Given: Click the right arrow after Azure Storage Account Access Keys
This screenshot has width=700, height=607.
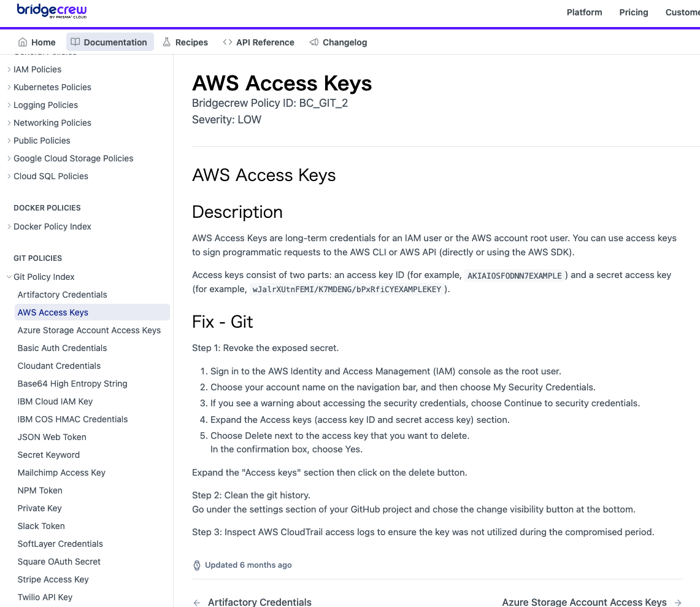Looking at the screenshot, I should pos(678,603).
